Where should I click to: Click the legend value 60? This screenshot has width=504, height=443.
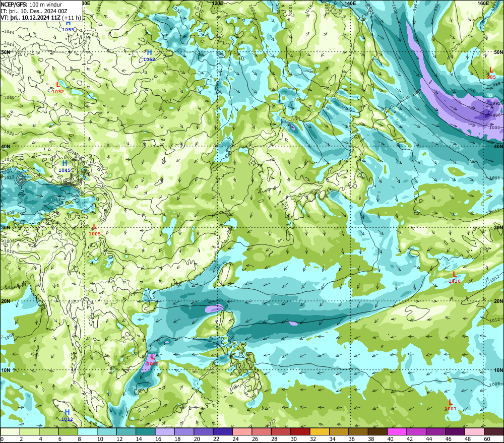(487, 439)
